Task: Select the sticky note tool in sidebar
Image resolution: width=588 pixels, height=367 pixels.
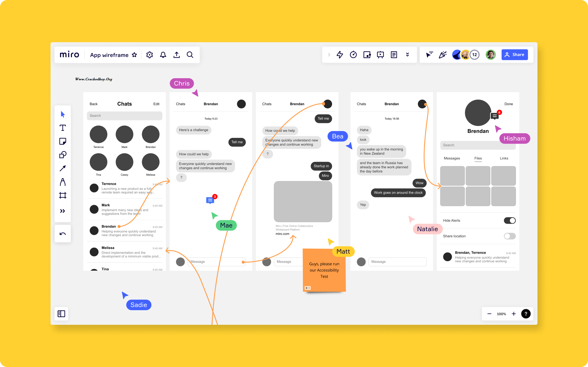Action: pyautogui.click(x=63, y=141)
